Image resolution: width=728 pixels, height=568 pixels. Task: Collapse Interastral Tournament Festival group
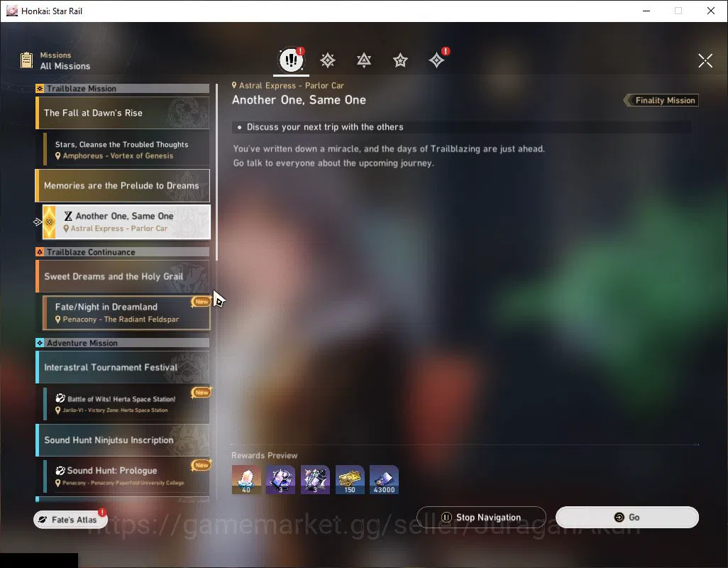click(x=123, y=367)
